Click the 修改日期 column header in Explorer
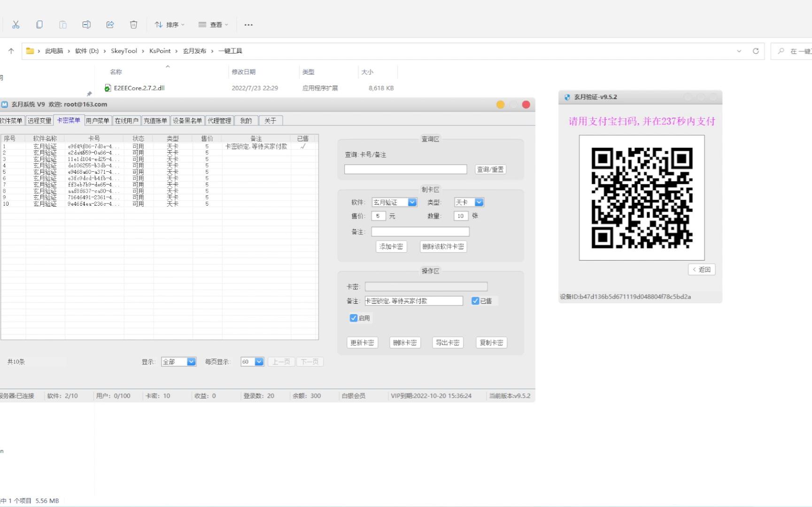 coord(244,72)
